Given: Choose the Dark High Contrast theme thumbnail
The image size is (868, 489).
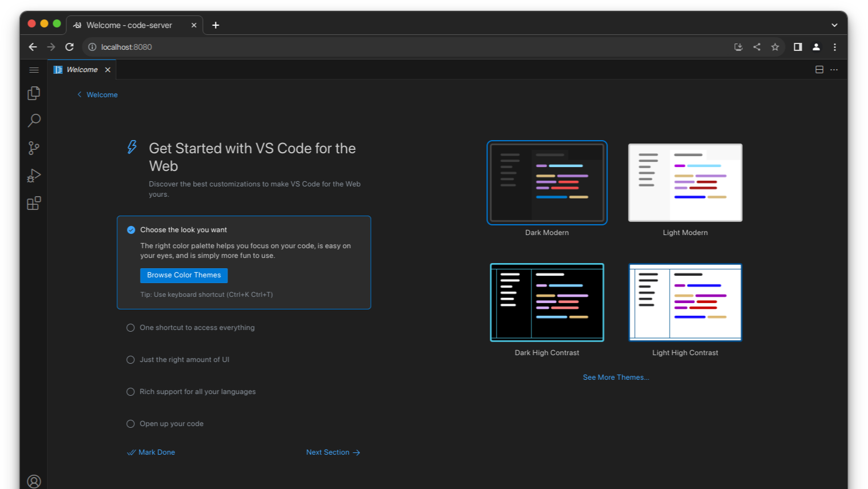Looking at the screenshot, I should [547, 303].
